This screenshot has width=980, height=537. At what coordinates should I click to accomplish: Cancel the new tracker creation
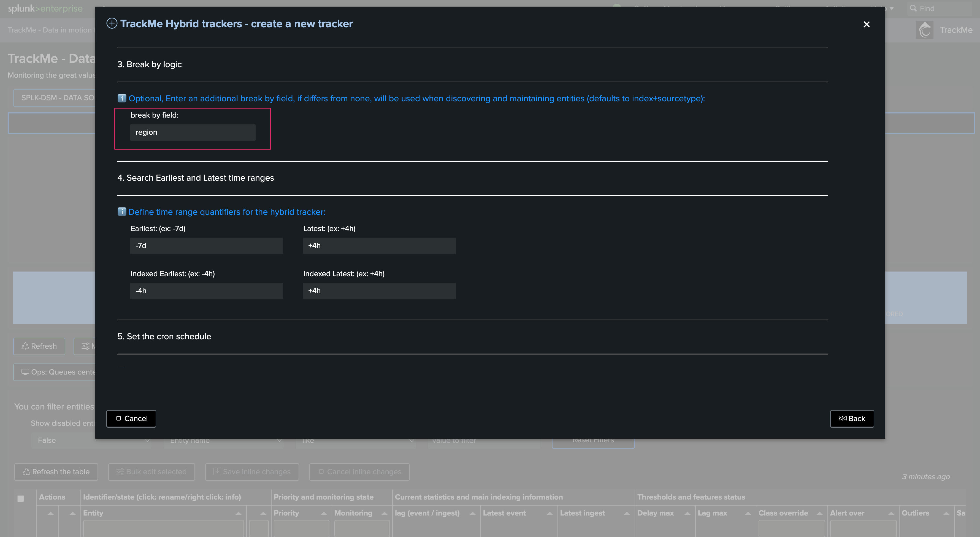click(131, 418)
